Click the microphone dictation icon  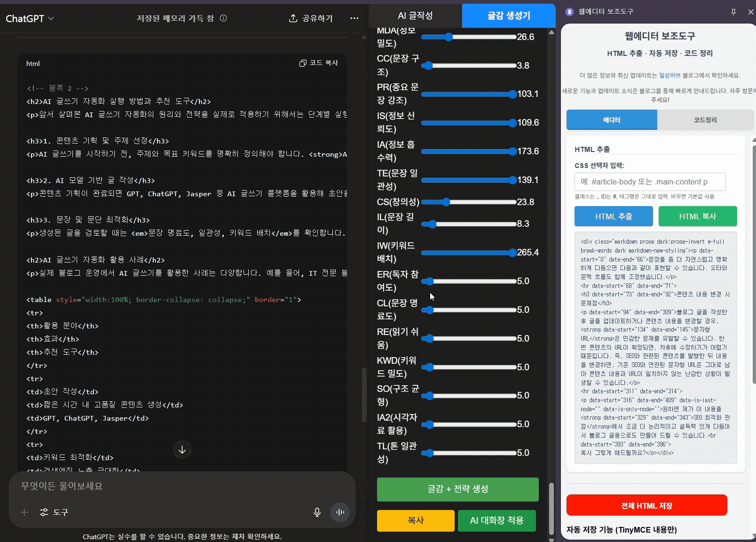coord(317,512)
